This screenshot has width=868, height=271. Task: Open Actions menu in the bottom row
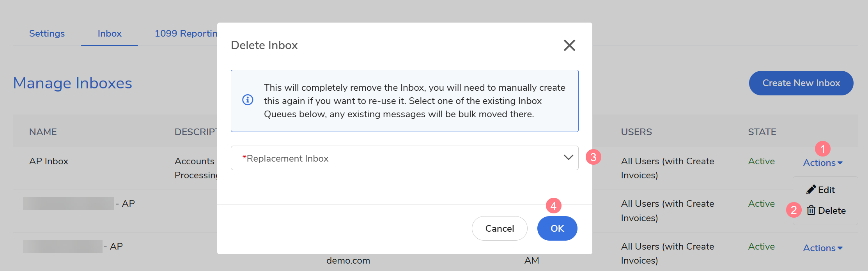click(x=822, y=248)
